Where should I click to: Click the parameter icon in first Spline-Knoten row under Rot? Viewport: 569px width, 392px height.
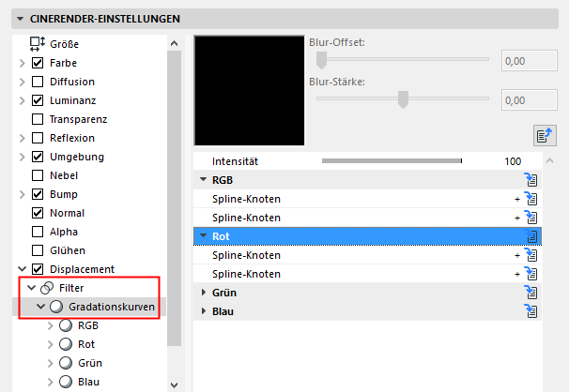pyautogui.click(x=531, y=255)
